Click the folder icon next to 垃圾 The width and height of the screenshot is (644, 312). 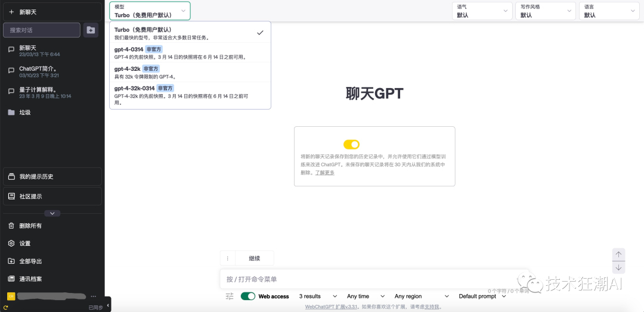click(x=11, y=113)
